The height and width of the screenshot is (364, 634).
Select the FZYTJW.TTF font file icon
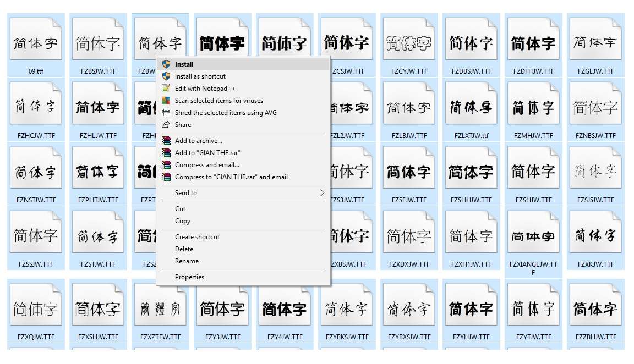pyautogui.click(x=533, y=305)
